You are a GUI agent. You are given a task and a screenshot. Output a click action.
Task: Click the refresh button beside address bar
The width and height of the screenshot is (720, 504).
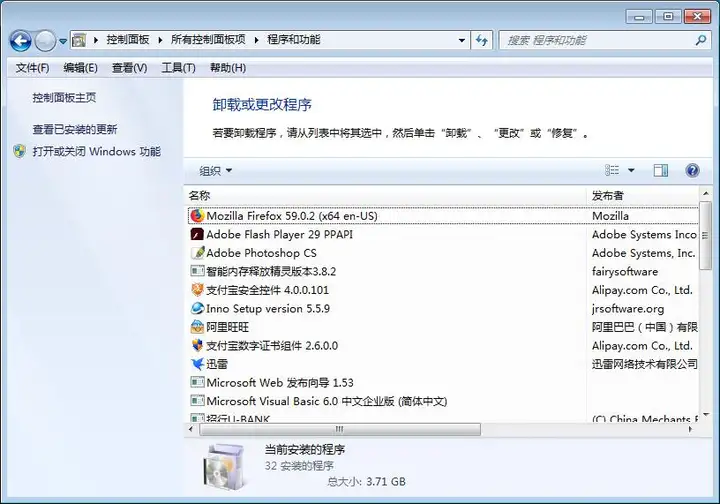482,40
